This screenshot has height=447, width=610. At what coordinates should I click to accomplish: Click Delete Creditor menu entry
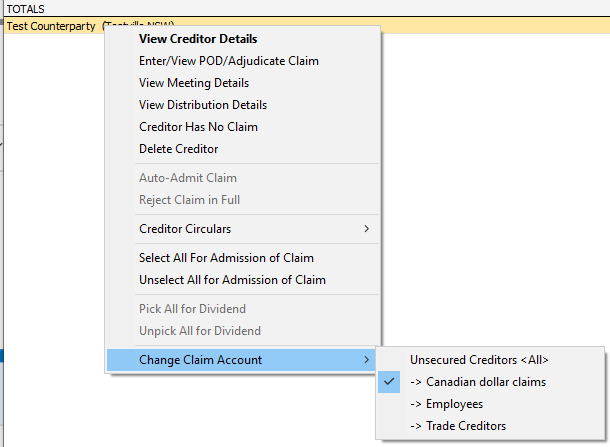[x=179, y=149]
